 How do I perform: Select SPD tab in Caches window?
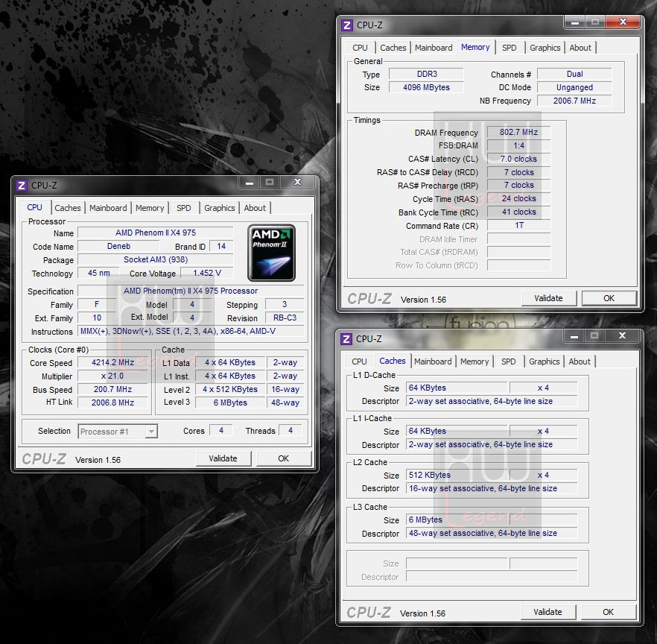pos(508,362)
